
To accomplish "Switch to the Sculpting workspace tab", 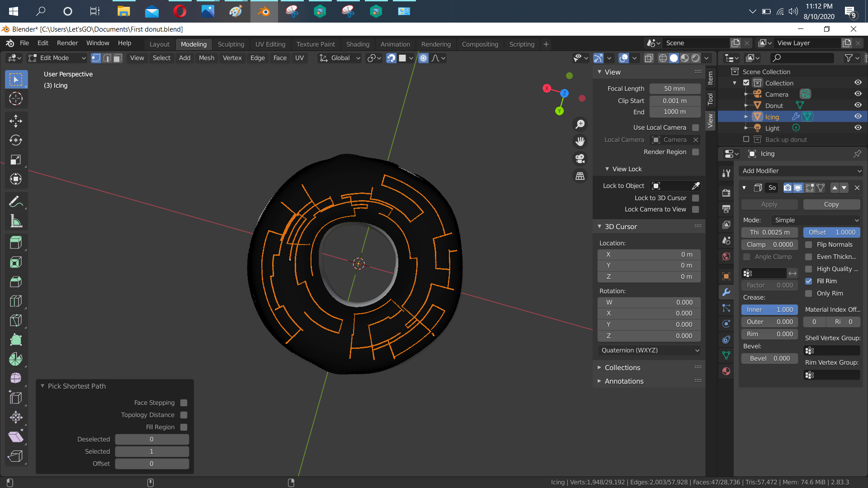I will click(231, 44).
